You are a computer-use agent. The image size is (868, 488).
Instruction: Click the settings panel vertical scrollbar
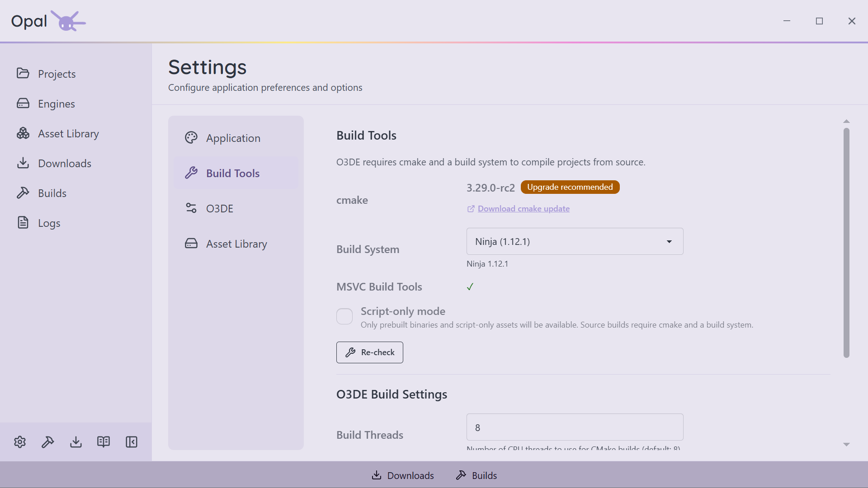click(846, 243)
